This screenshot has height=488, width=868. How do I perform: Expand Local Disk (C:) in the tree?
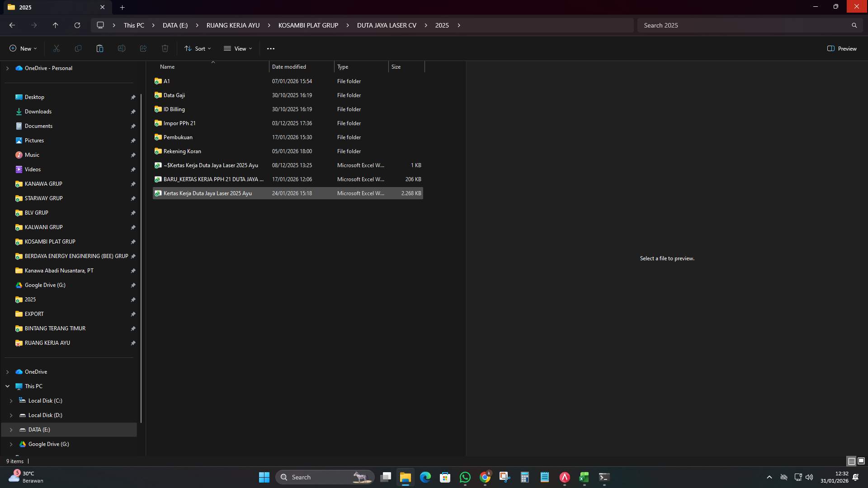click(11, 401)
